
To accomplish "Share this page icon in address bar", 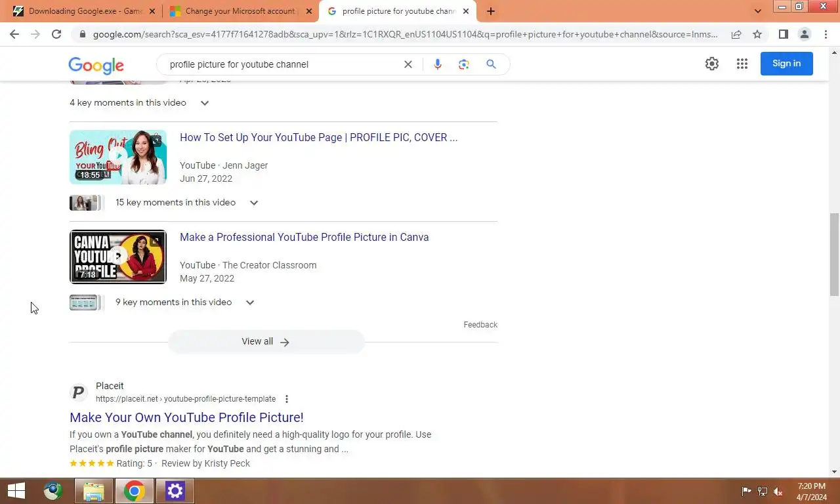I will [736, 34].
